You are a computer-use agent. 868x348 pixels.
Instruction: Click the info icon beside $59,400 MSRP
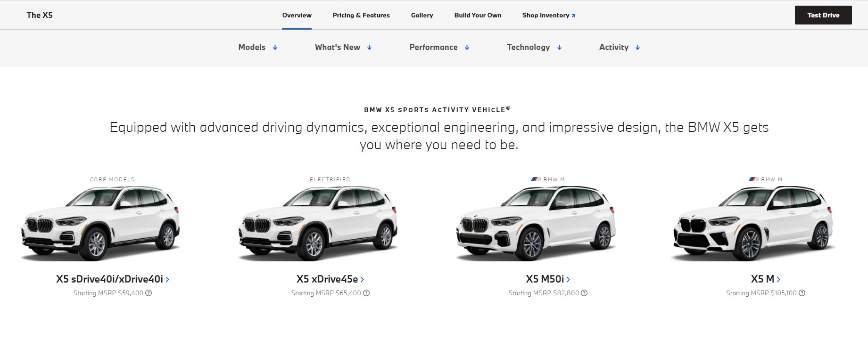pos(149,293)
